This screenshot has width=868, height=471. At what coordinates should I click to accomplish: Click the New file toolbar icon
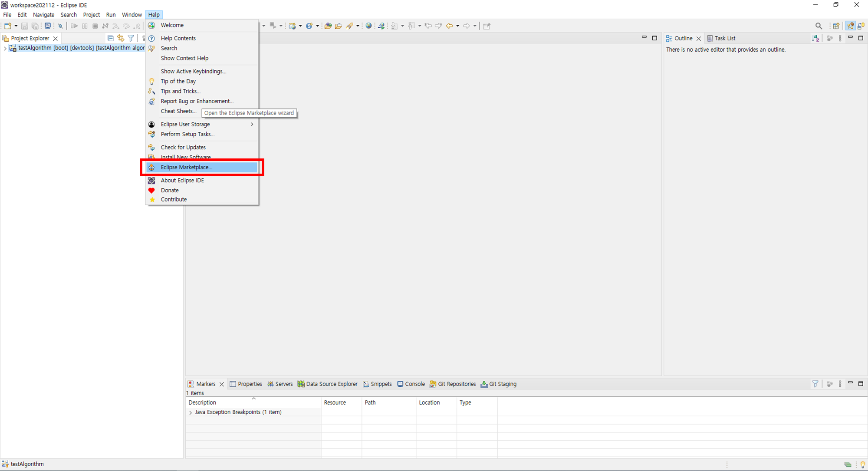7,26
